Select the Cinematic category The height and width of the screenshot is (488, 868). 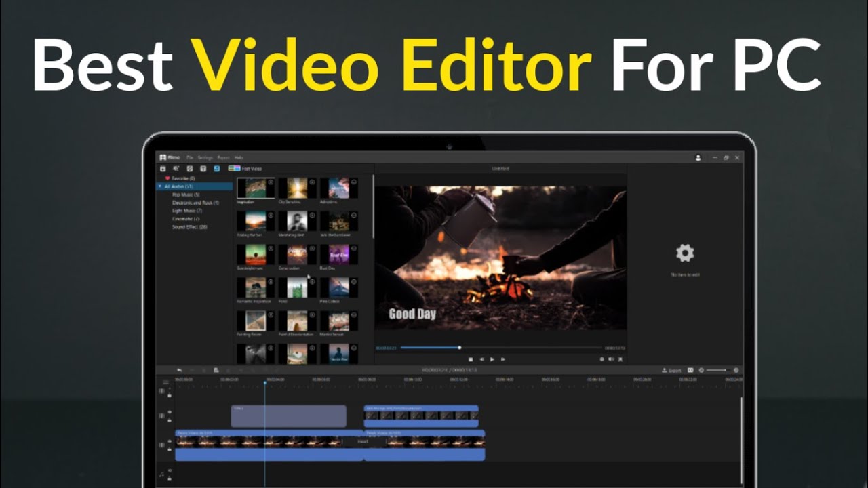click(186, 219)
